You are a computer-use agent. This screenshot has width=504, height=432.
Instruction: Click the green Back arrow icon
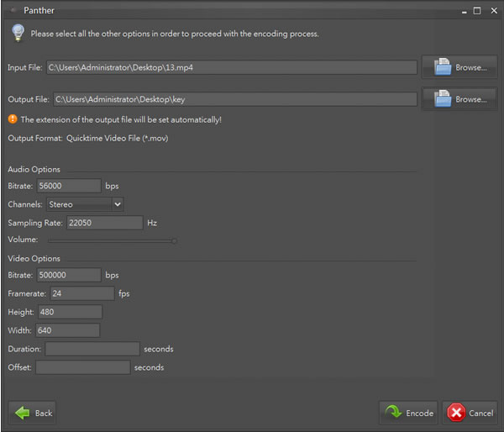click(22, 413)
